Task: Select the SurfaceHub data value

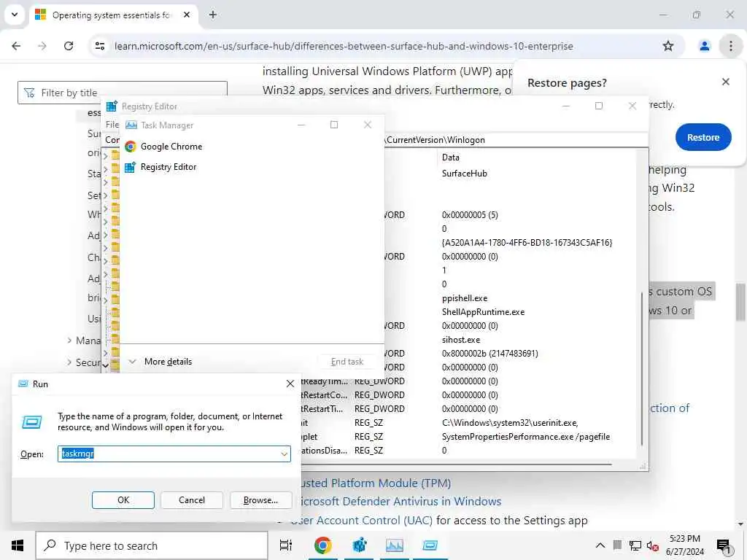Action: coord(465,174)
